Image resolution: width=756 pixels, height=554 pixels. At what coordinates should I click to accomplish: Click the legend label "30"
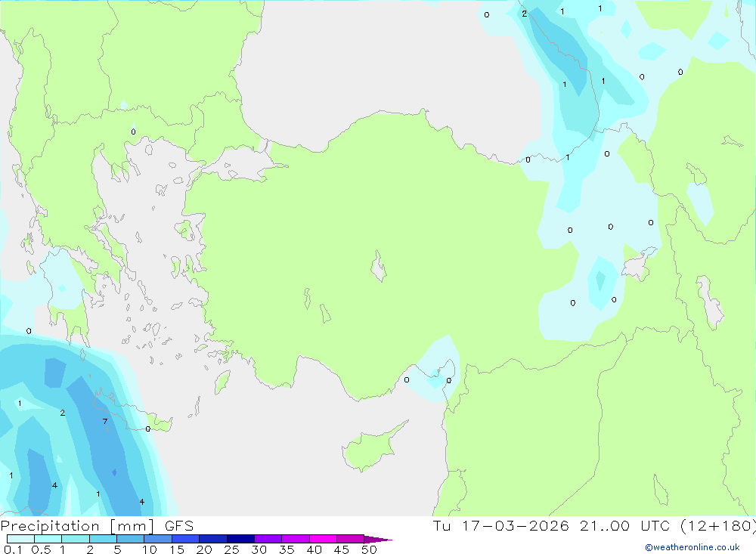(x=259, y=549)
